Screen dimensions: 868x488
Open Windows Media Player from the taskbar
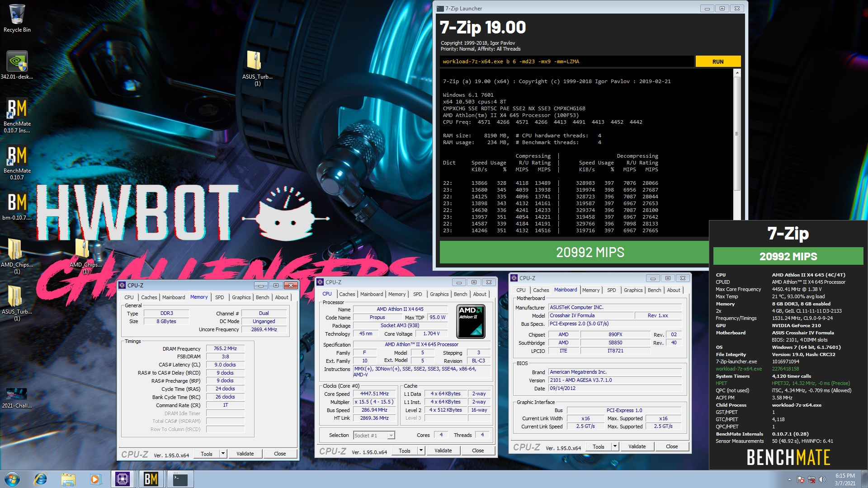pyautogui.click(x=95, y=479)
